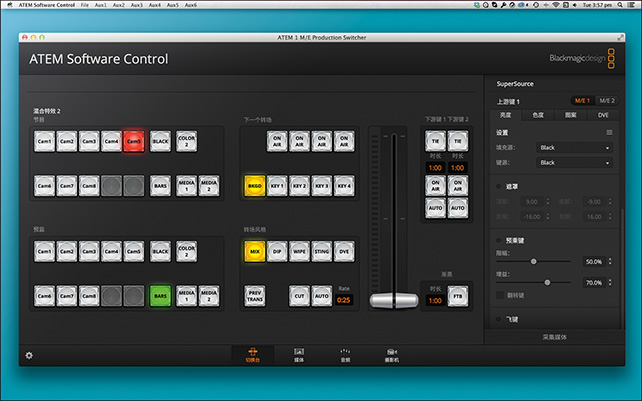Image resolution: width=642 pixels, height=401 pixels.
Task: Select MIX transition style
Action: 255,251
